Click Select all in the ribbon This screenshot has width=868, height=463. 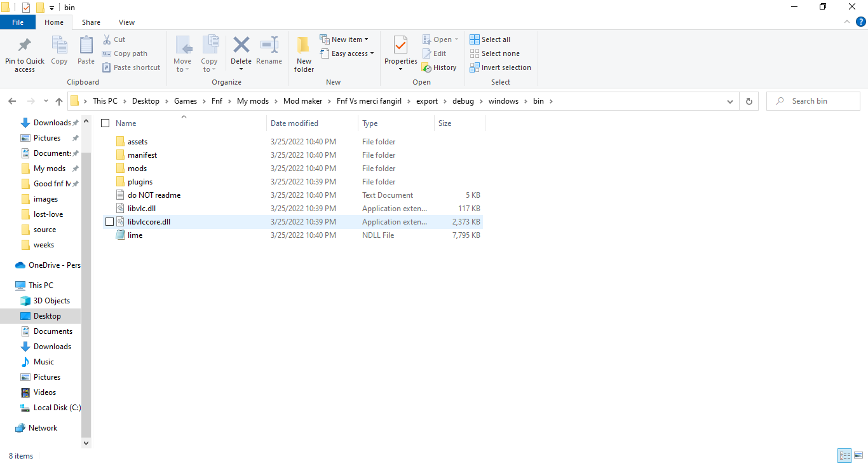[x=490, y=39]
